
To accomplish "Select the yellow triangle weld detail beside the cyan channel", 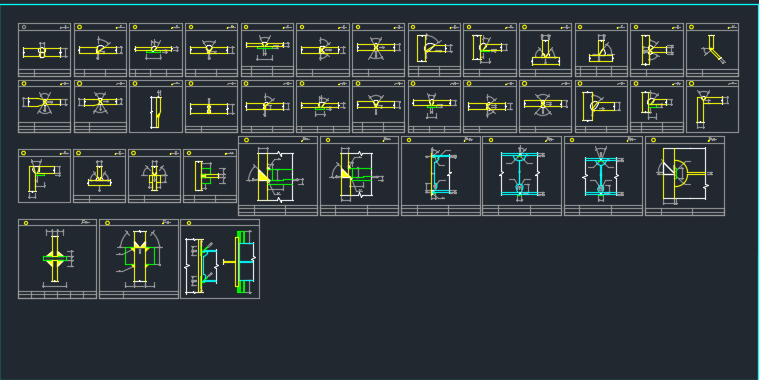I will (359, 176).
